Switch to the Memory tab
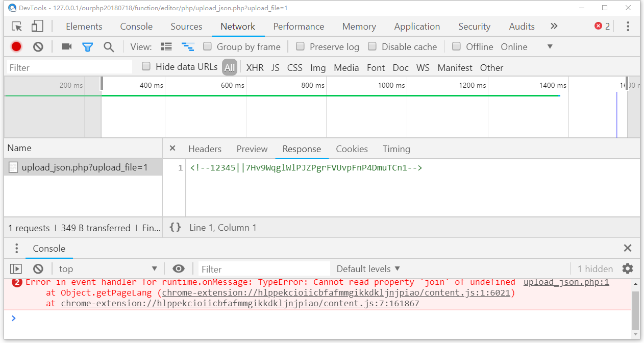 click(x=359, y=27)
